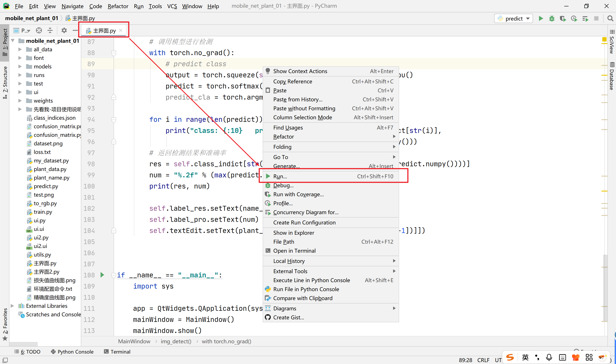Expand the weights folder in tree

click(20, 101)
